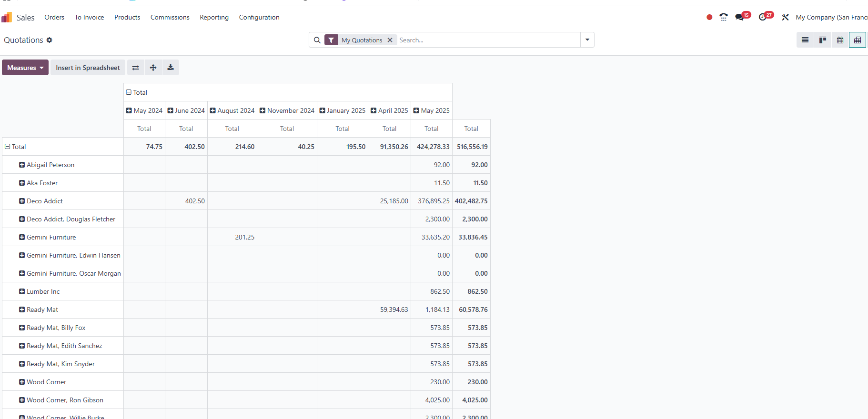Open the Configuration menu
This screenshot has height=419, width=868.
click(x=259, y=17)
